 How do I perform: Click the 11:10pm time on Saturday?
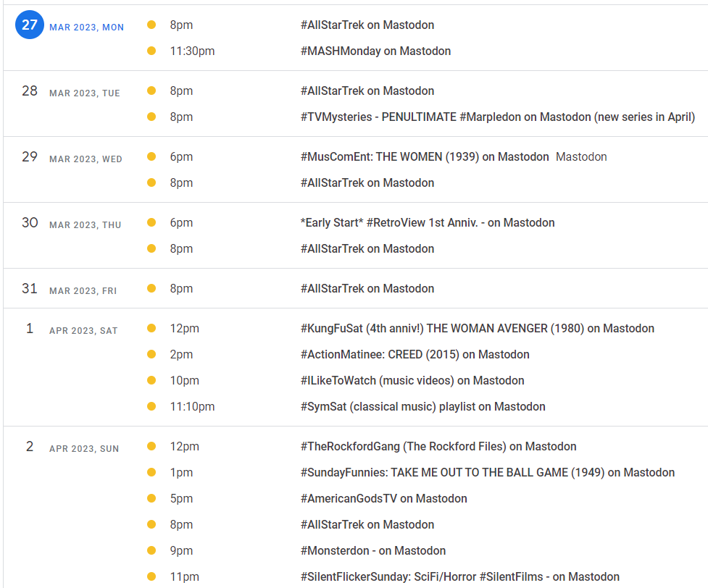pos(192,406)
